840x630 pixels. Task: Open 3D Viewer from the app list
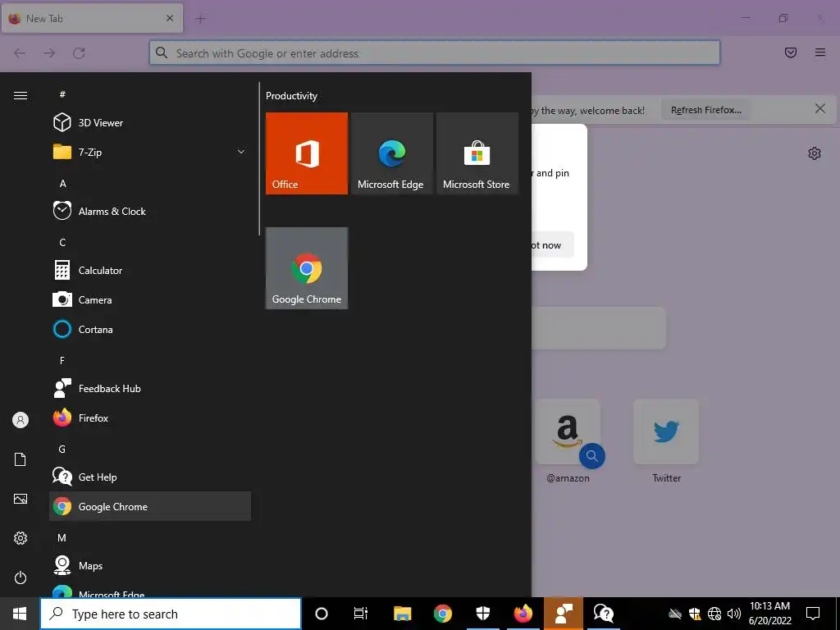tap(150, 123)
